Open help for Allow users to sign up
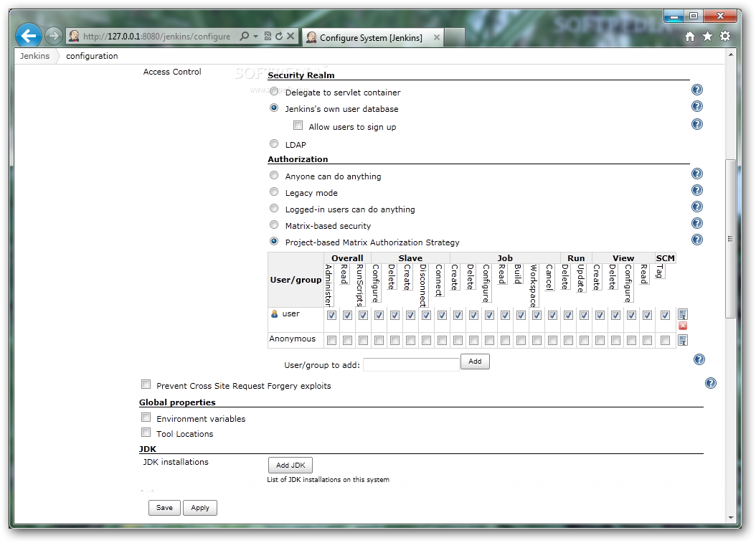This screenshot has height=543, width=756. (696, 124)
